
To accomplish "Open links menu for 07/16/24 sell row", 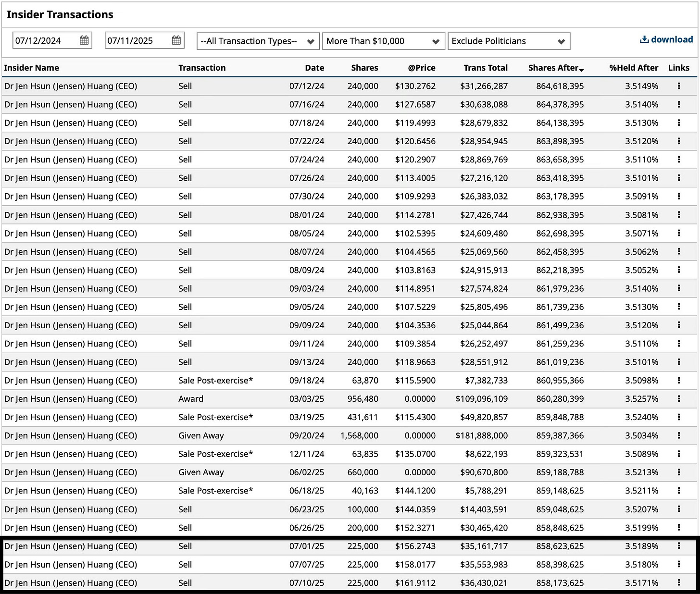I will (x=679, y=104).
